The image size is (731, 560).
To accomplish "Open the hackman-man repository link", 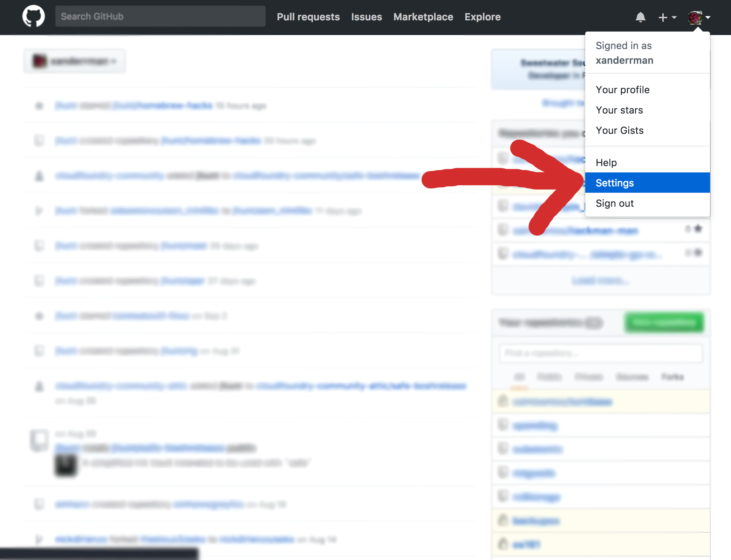I will [575, 231].
